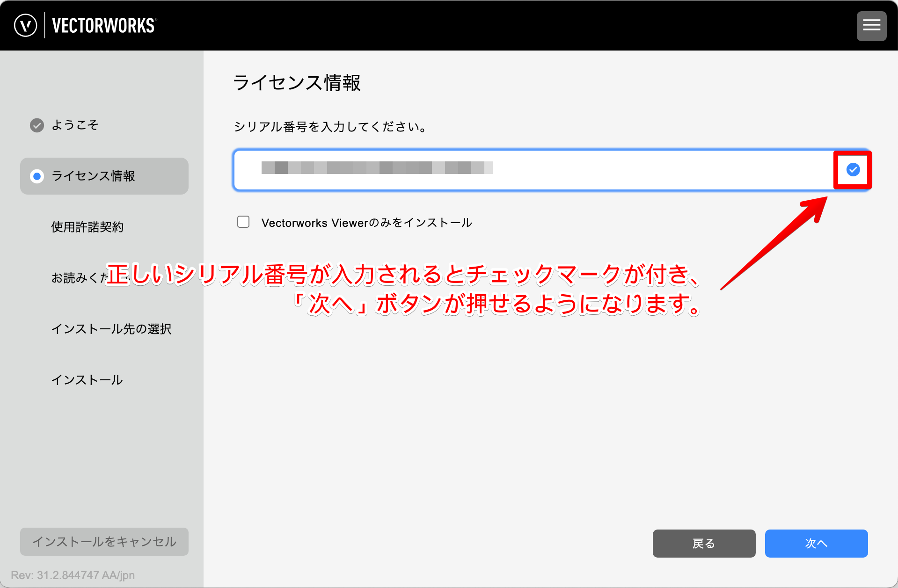Screen dimensions: 898x588
Task: Open the hamburger menu in the header
Action: click(x=871, y=26)
